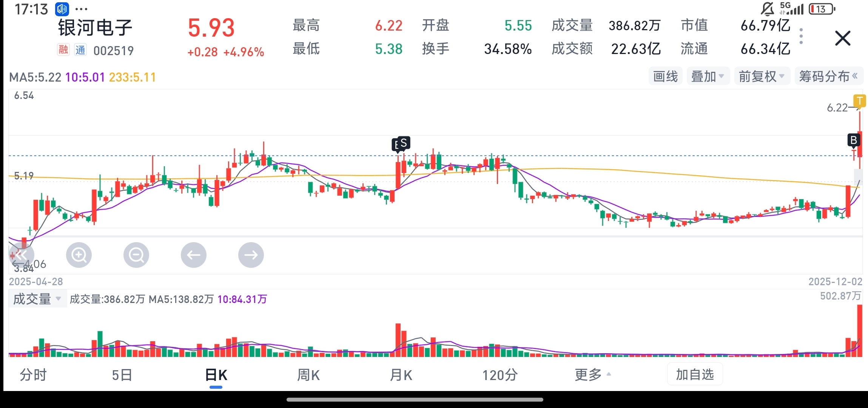Open the three-dot more options menu
The height and width of the screenshot is (408, 868).
801,36
